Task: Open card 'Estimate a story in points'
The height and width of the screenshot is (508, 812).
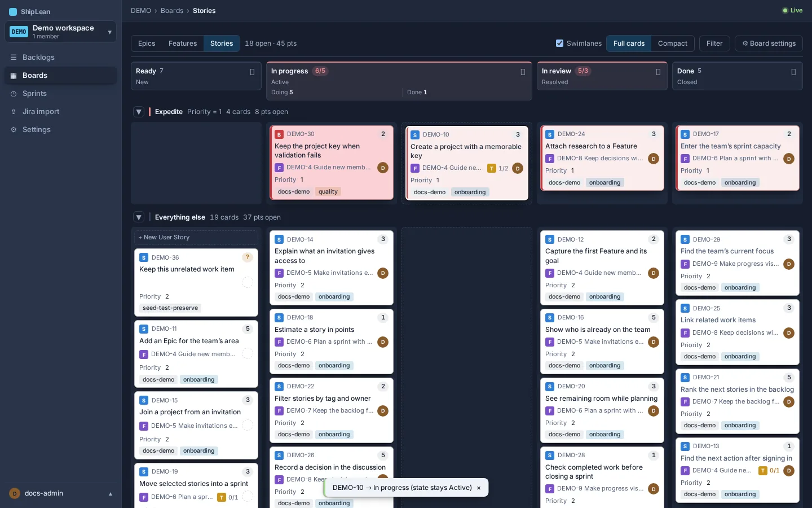Action: click(332, 341)
